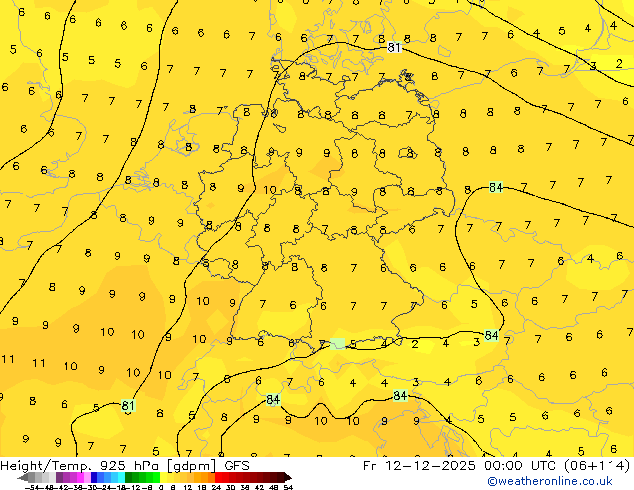Select the dark blue legend segment
The height and width of the screenshot is (490, 634).
pos(94,477)
